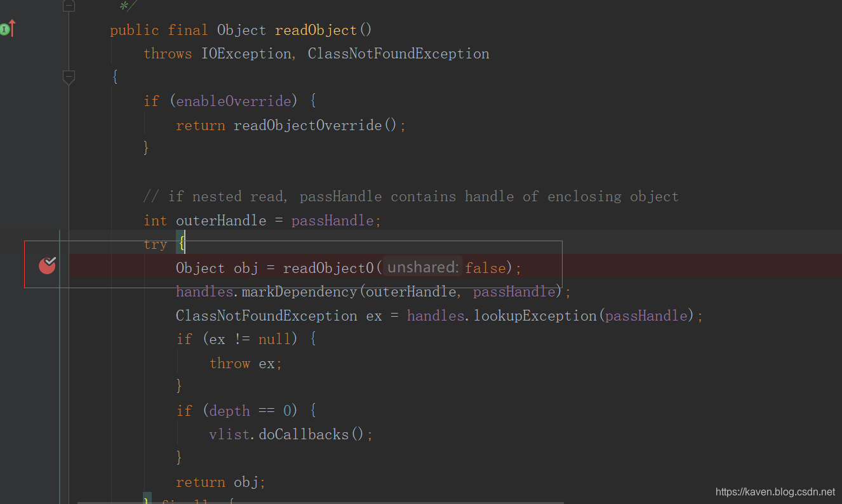Viewport: 842px width, 504px height.
Task: Click the readObjectOverride() call
Action: [x=316, y=125]
